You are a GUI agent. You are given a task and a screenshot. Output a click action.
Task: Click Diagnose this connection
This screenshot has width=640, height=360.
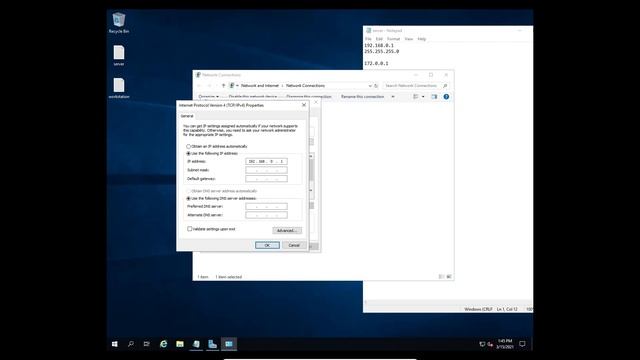[x=309, y=97]
